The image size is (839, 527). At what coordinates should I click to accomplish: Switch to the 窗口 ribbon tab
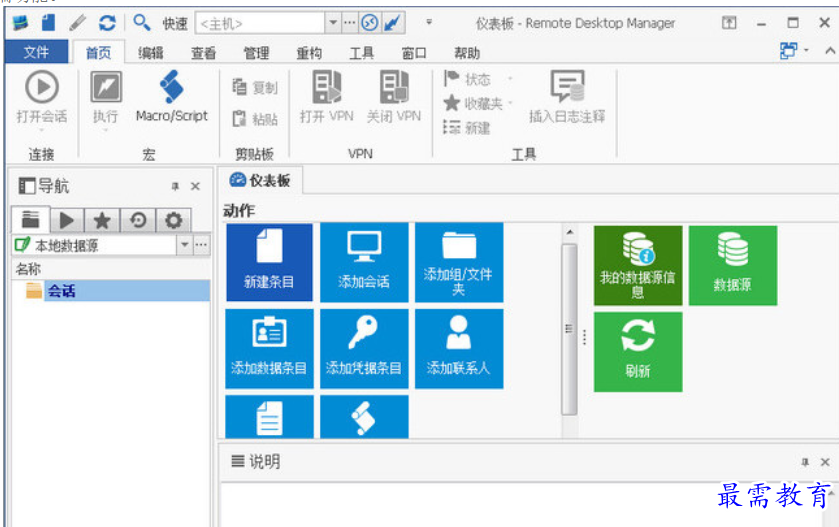point(414,53)
